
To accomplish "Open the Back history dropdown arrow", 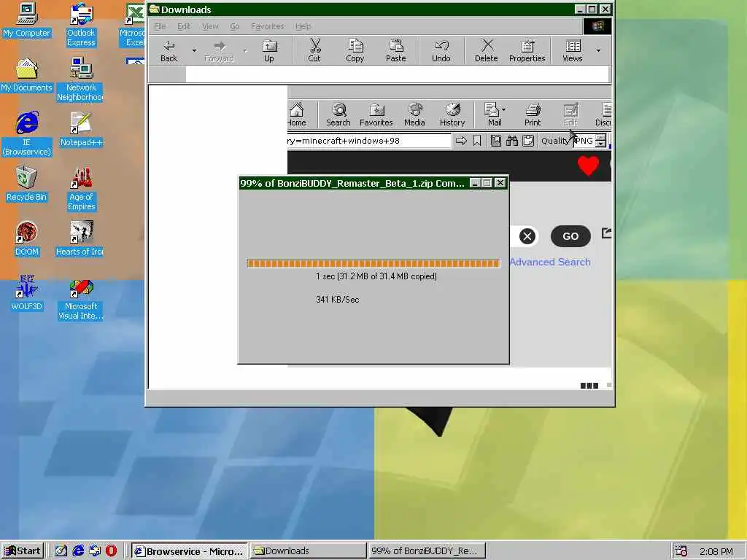I will (x=194, y=50).
